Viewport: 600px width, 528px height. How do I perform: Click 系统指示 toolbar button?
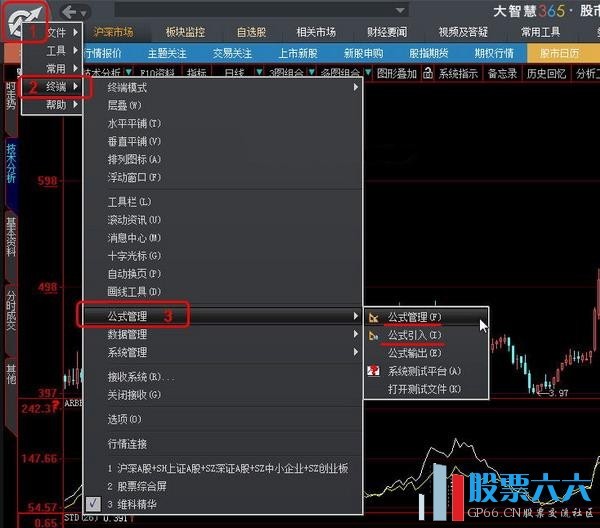[x=458, y=73]
